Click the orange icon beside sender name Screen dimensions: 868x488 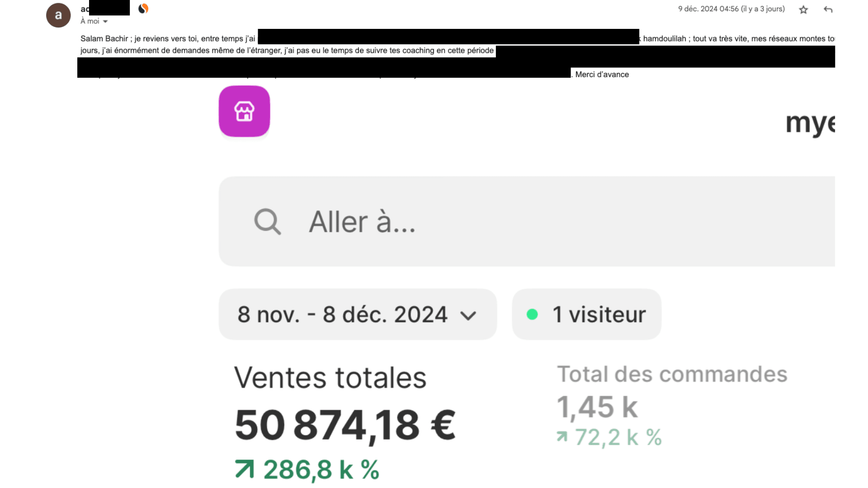click(143, 9)
